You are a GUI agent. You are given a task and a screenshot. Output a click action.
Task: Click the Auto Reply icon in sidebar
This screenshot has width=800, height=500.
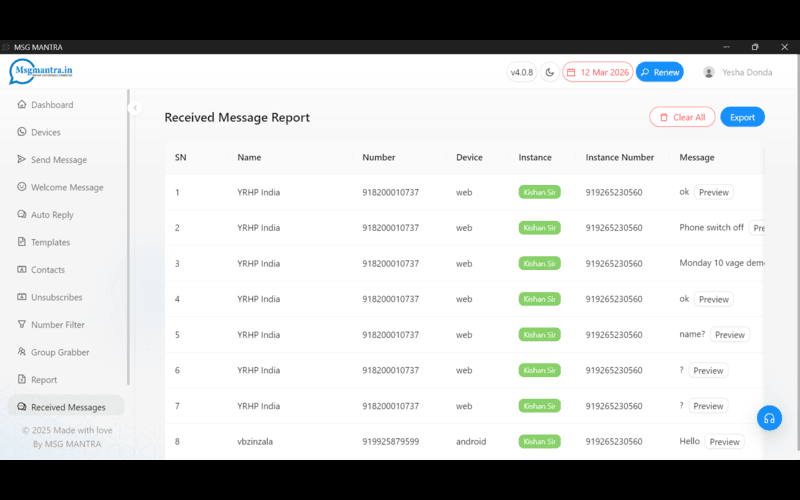tap(22, 215)
